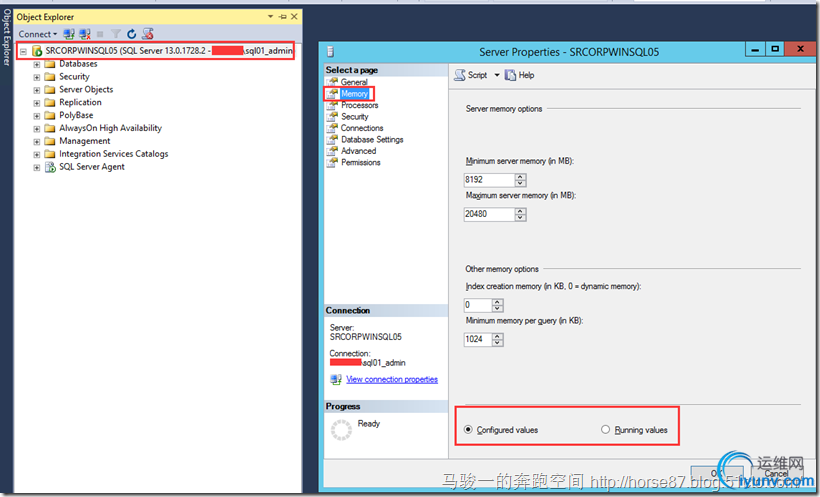Click the Maximum server memory field
Viewport: 820px width, 497px height.
pos(489,214)
